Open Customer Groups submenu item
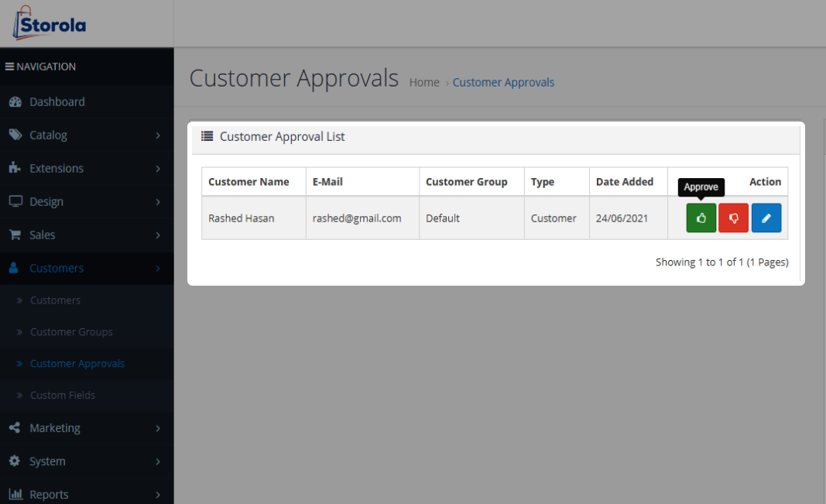 pos(71,332)
